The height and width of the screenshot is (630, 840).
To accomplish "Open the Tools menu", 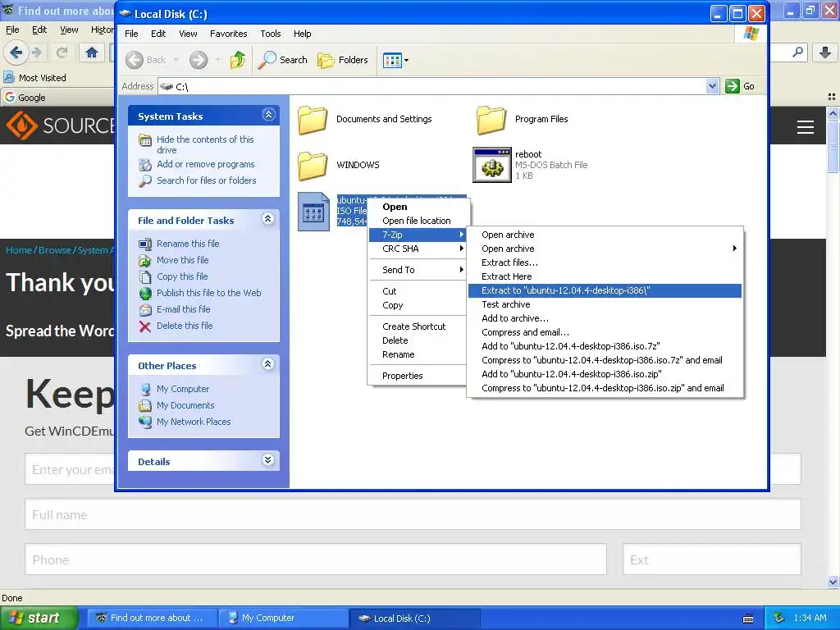I will click(x=271, y=34).
